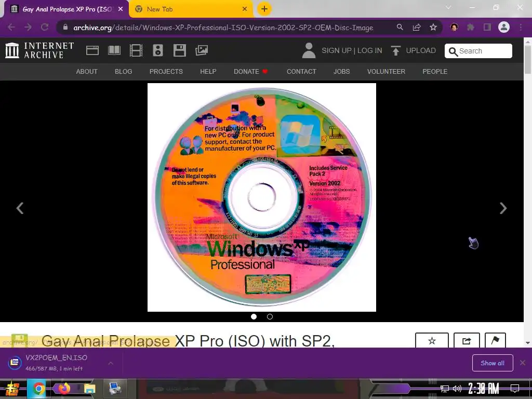Click SIGN UP | LOG IN link

(x=352, y=50)
